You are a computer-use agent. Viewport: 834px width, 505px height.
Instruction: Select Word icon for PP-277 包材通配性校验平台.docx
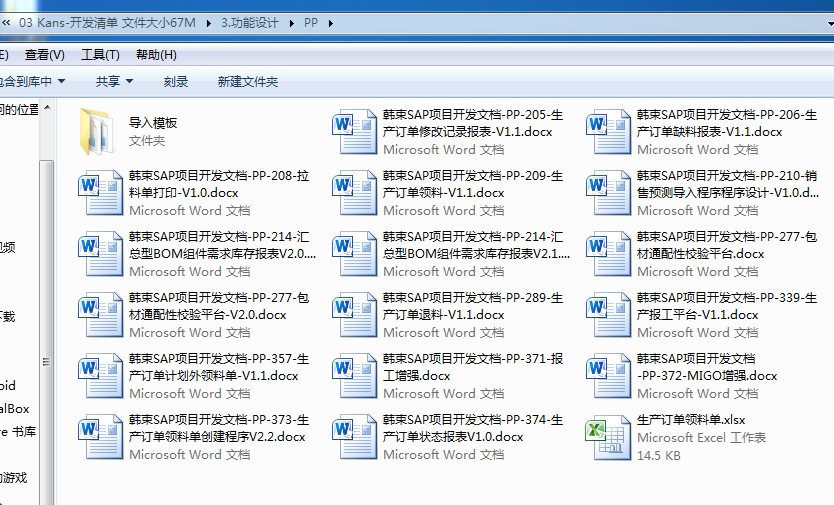(x=608, y=254)
